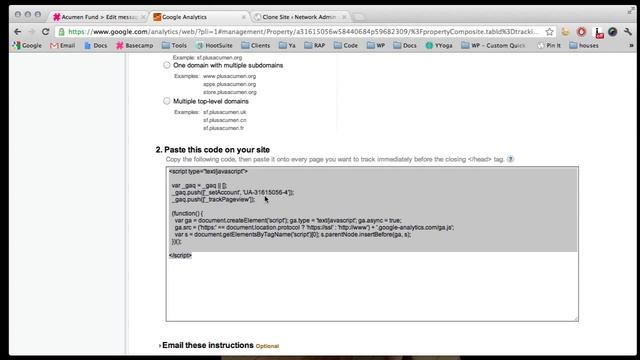Image resolution: width=640 pixels, height=360 pixels.
Task: Open the dark globe extension icon
Action: 612,32
